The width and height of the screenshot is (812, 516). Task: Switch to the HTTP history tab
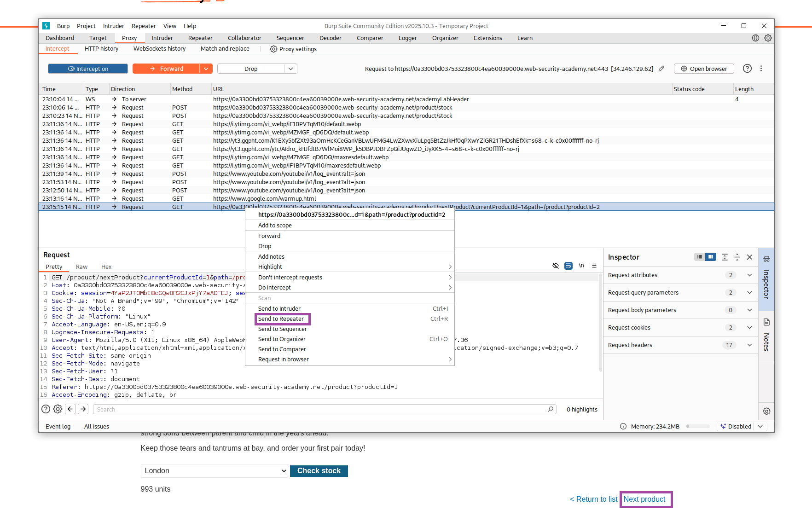click(x=101, y=49)
